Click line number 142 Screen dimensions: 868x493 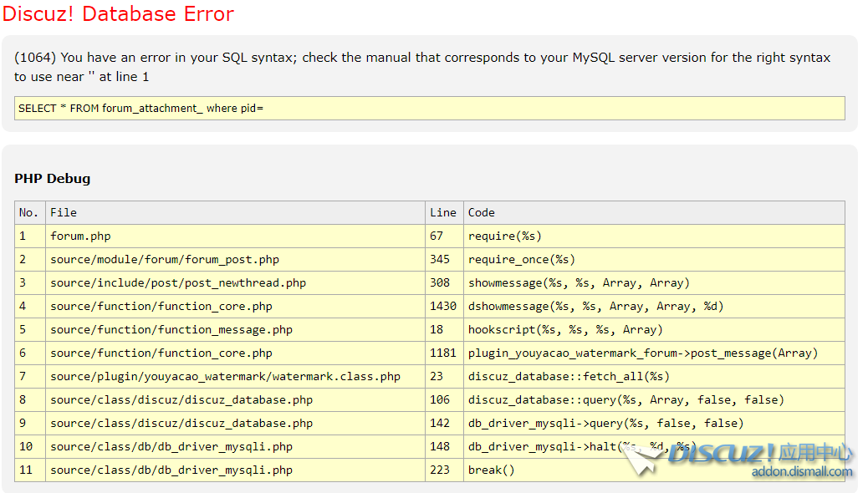click(445, 424)
